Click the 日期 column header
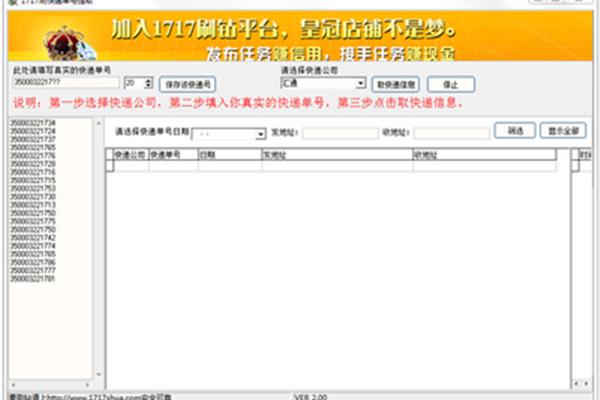This screenshot has height=400, width=600. pyautogui.click(x=230, y=155)
